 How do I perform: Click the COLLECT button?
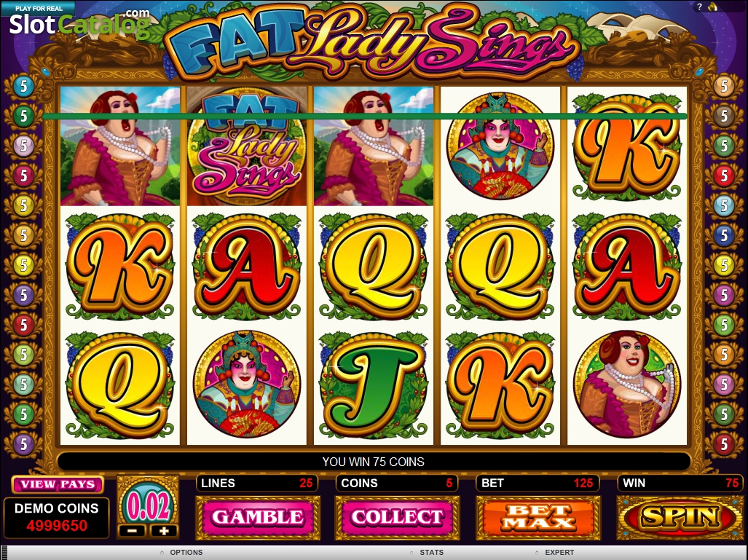coord(397,518)
